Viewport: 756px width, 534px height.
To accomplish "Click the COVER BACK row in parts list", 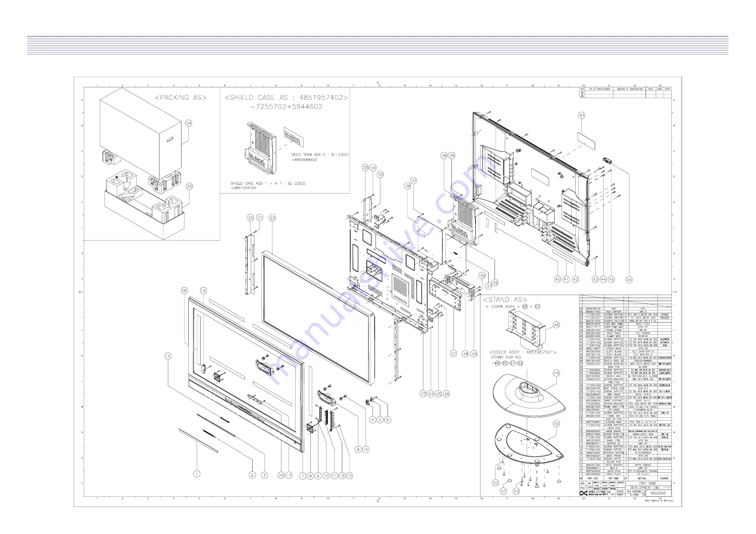I will pos(625,348).
